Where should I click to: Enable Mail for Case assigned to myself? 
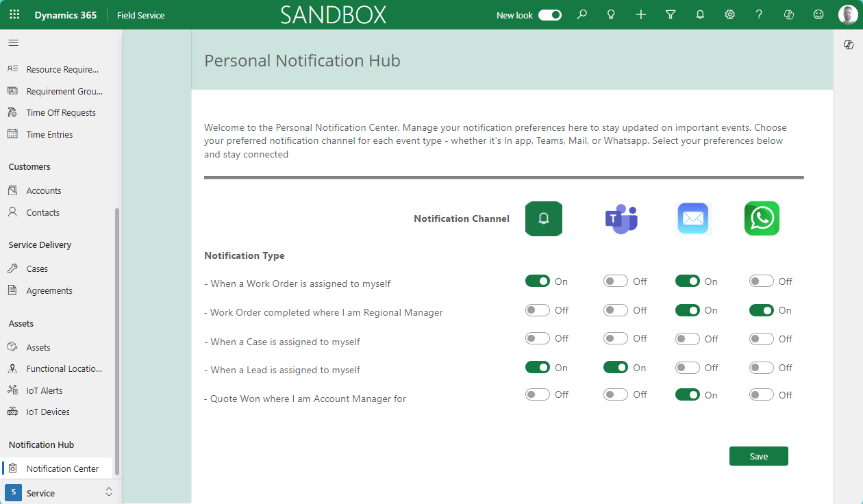(688, 338)
